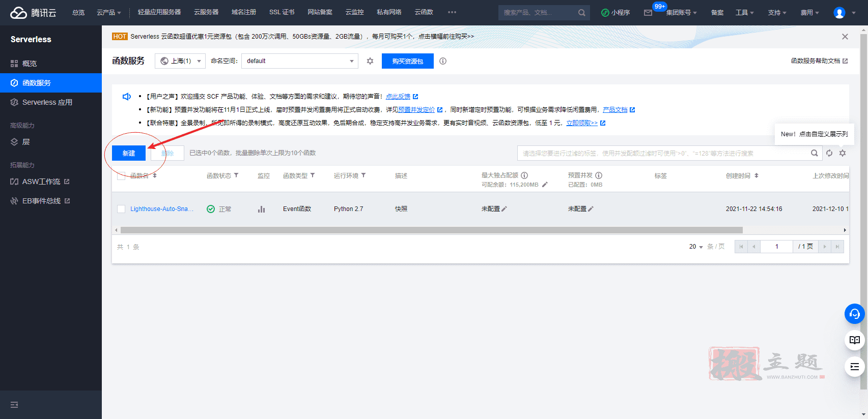Open the mail messages icon with 99+ badge
The height and width of the screenshot is (419, 868).
click(x=648, y=13)
